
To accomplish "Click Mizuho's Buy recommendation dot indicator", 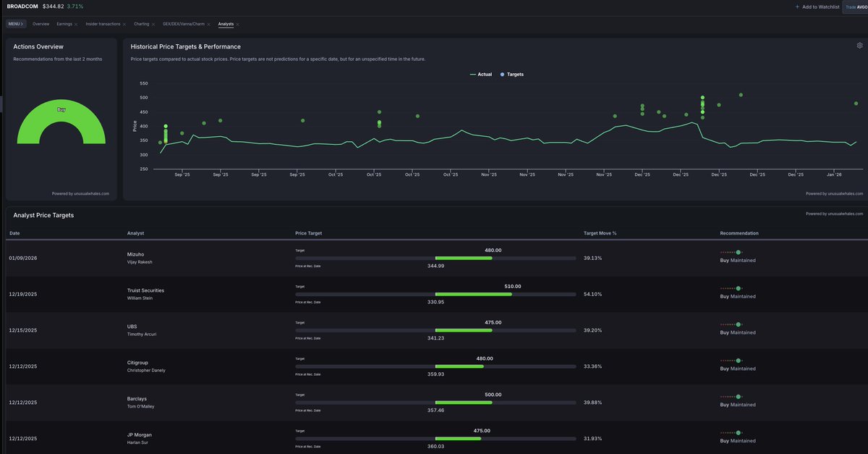I will 738,252.
